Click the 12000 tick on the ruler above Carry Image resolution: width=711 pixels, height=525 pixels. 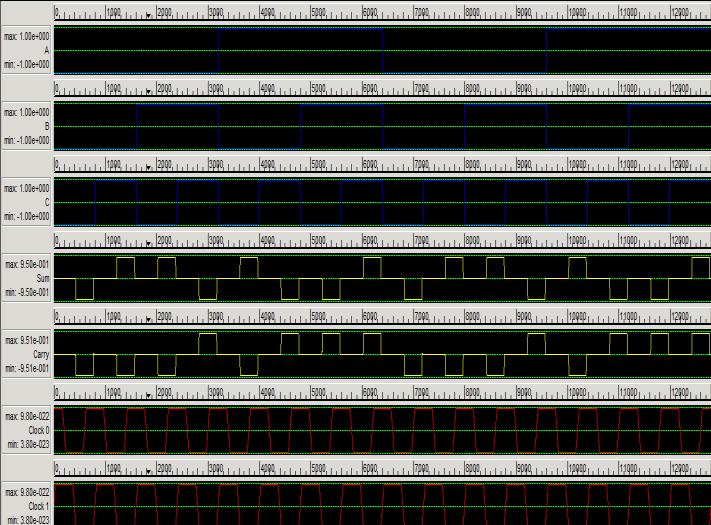[x=679, y=316]
